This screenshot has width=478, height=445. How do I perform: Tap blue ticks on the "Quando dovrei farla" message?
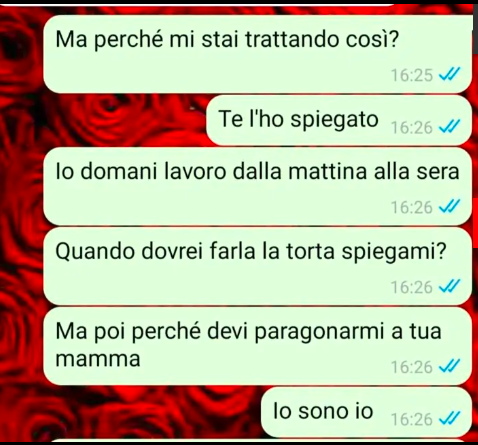449,287
